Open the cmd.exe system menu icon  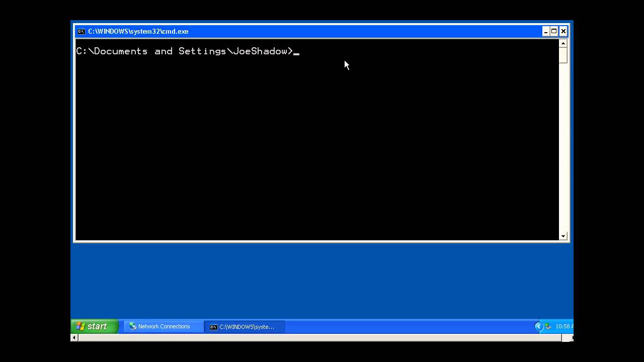[81, 31]
